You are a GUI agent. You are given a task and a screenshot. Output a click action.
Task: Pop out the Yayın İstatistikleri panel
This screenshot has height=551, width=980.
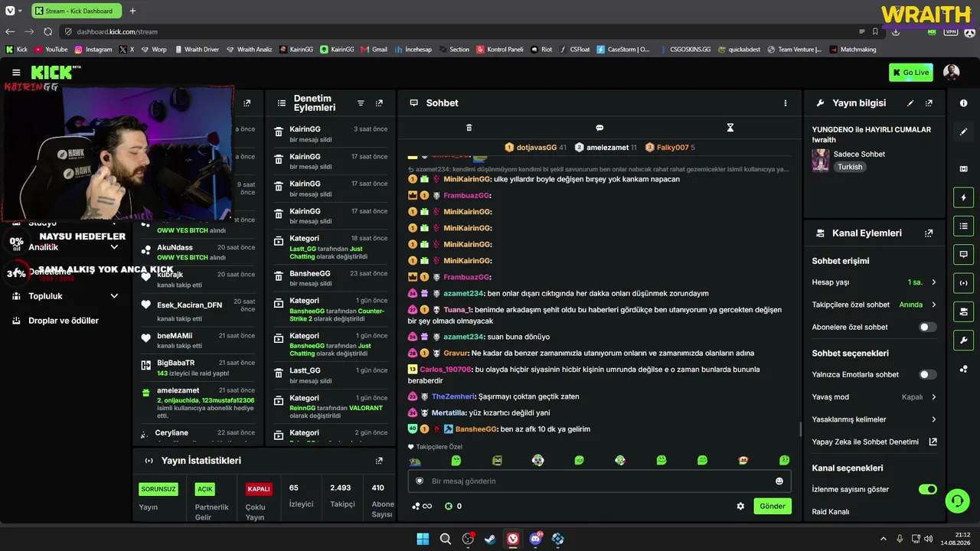[x=379, y=461]
